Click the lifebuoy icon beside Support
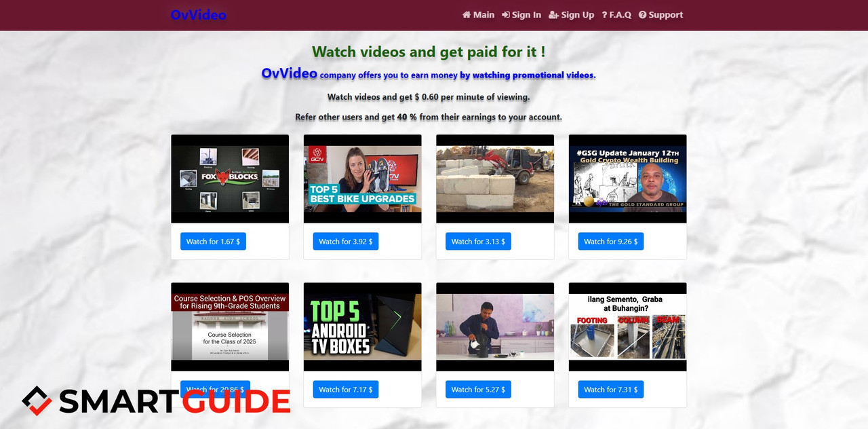Image resolution: width=868 pixels, height=429 pixels. 642,15
